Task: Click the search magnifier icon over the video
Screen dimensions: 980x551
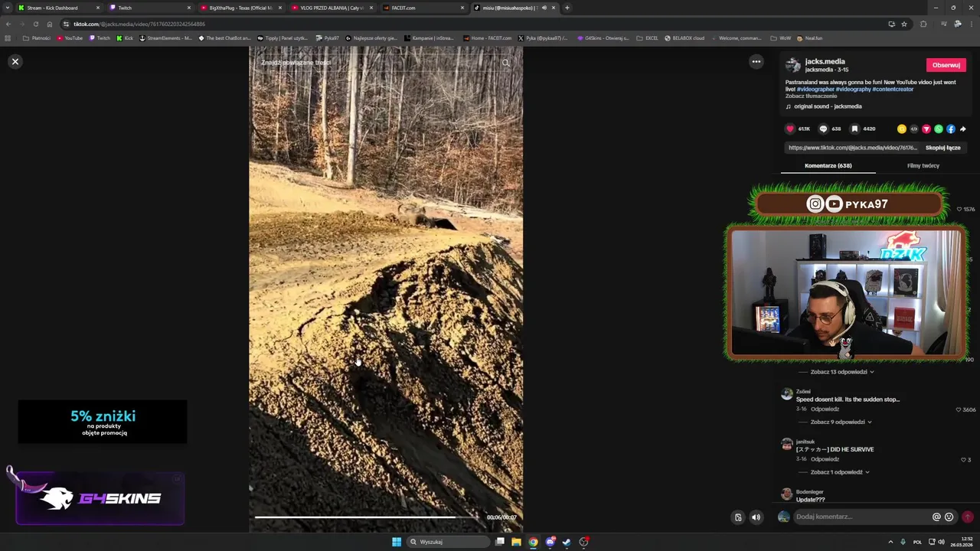Action: click(x=505, y=63)
